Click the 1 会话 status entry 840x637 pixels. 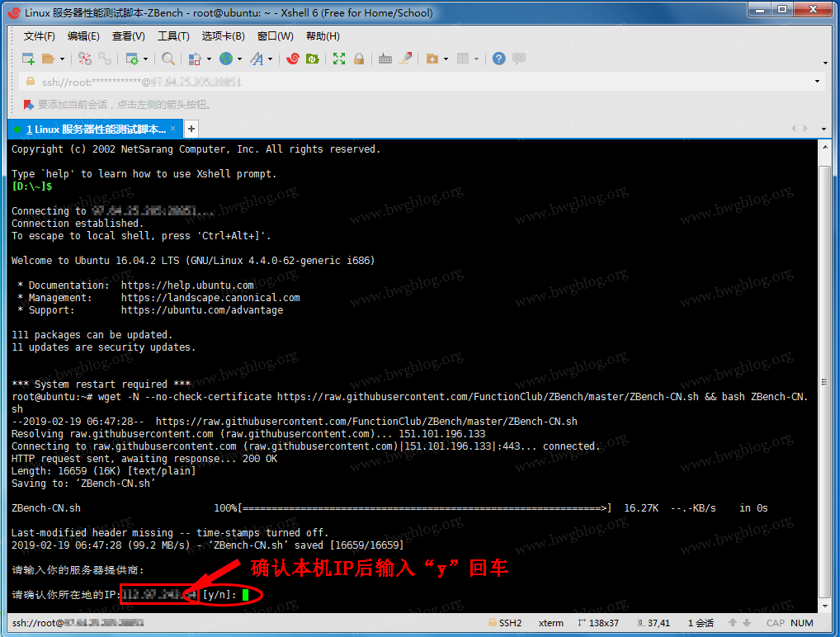click(x=701, y=623)
